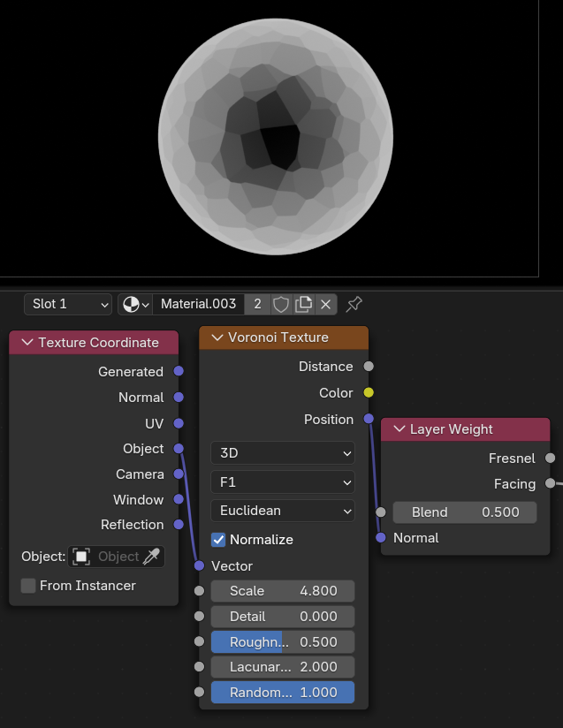Open the Slot 1 dropdown
Image resolution: width=563 pixels, height=728 pixels.
tap(68, 304)
